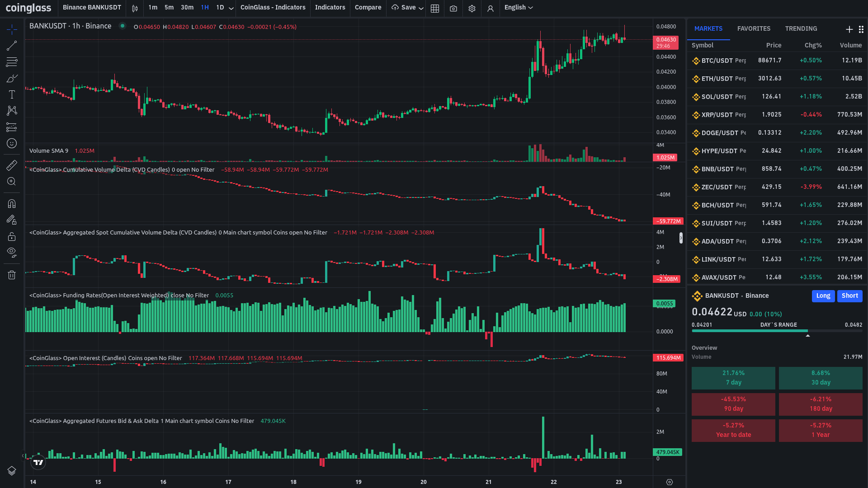Open the English language dropdown
This screenshot has width=868, height=488.
click(519, 8)
